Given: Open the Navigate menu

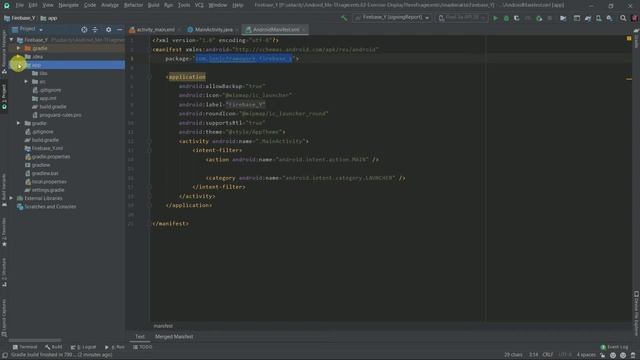Looking at the screenshot, I should pyautogui.click(x=69, y=5).
